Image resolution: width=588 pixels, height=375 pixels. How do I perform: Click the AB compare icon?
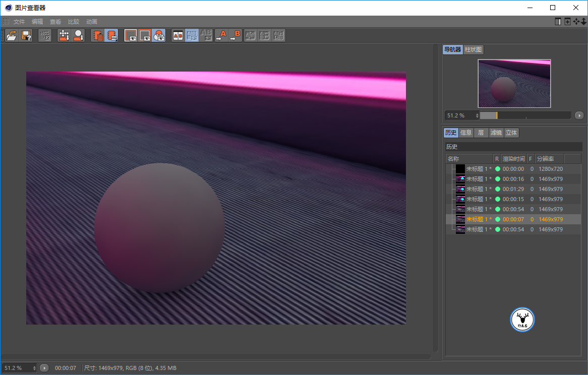(178, 35)
